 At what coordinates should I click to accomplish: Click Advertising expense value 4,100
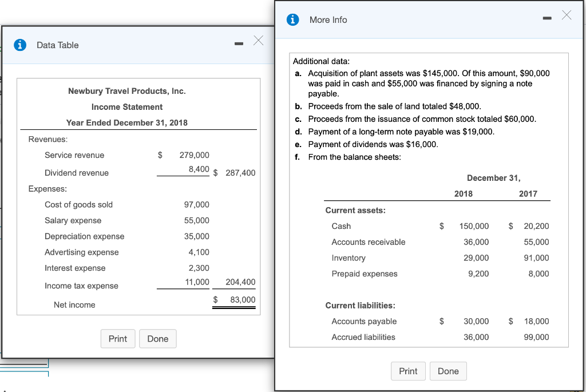[199, 252]
